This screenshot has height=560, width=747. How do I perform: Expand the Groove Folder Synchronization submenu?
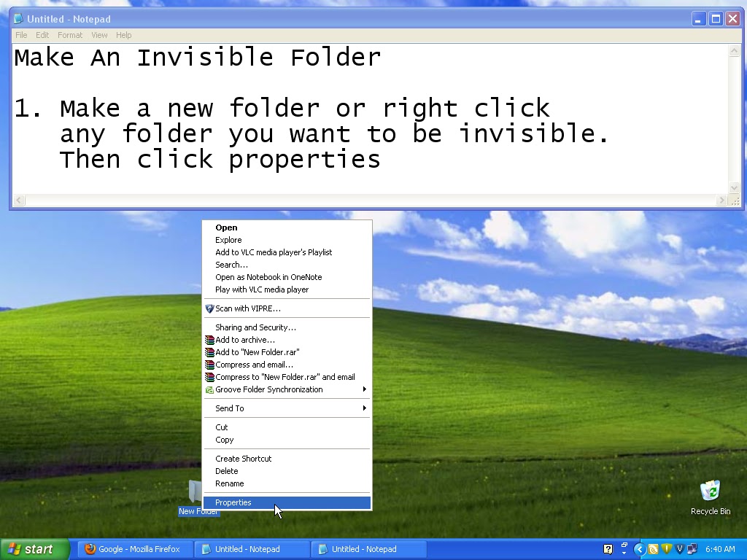[365, 389]
